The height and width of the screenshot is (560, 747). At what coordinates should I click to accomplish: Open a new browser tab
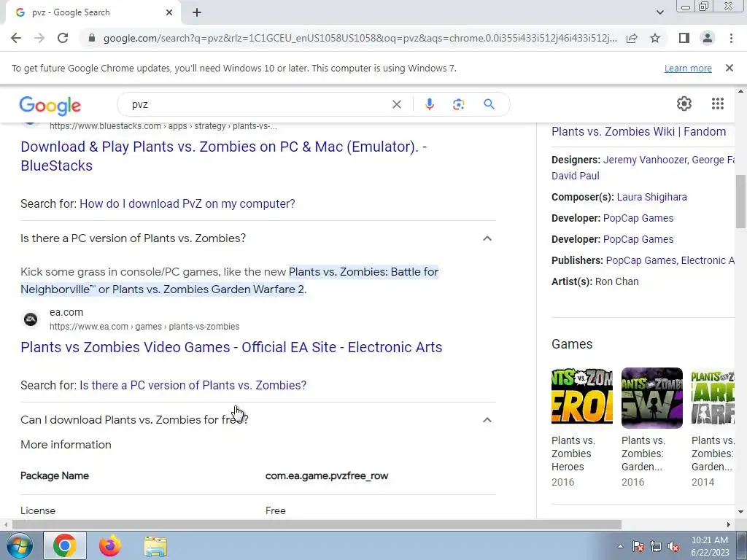[197, 12]
